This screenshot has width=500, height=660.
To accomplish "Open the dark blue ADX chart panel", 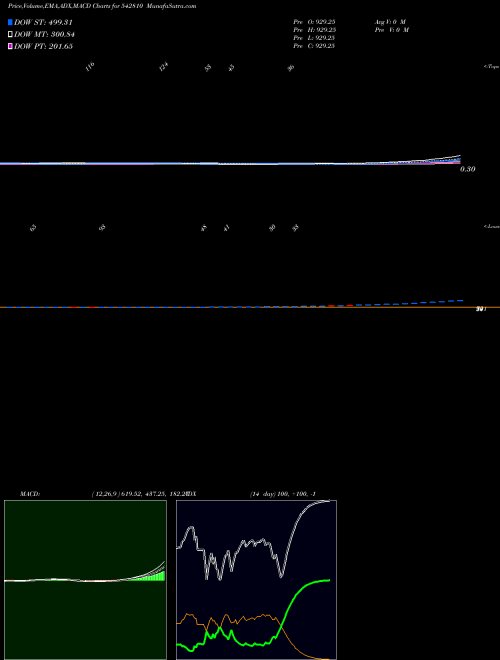I will coord(256,580).
